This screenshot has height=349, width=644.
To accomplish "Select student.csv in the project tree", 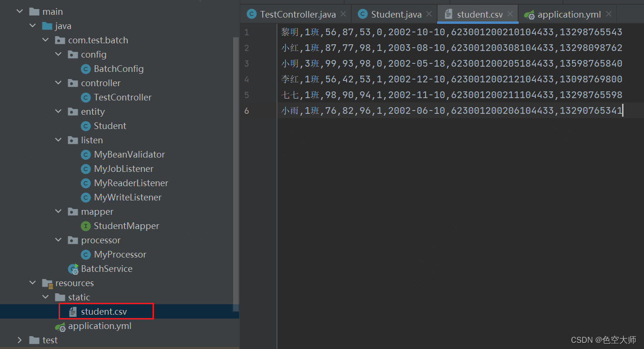I will click(x=104, y=312).
